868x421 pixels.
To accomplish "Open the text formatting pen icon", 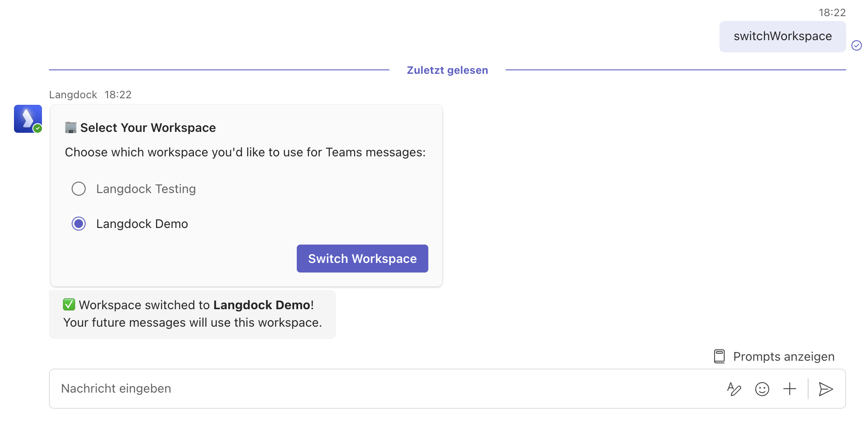I will pos(734,389).
